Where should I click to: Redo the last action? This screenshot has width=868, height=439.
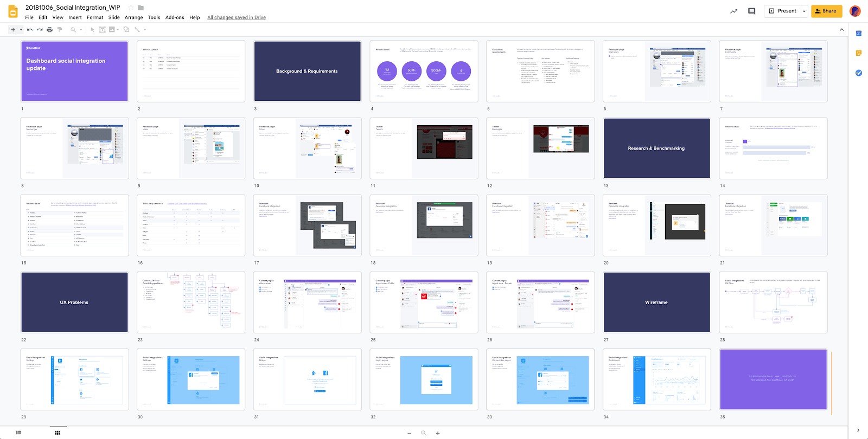[x=40, y=30]
